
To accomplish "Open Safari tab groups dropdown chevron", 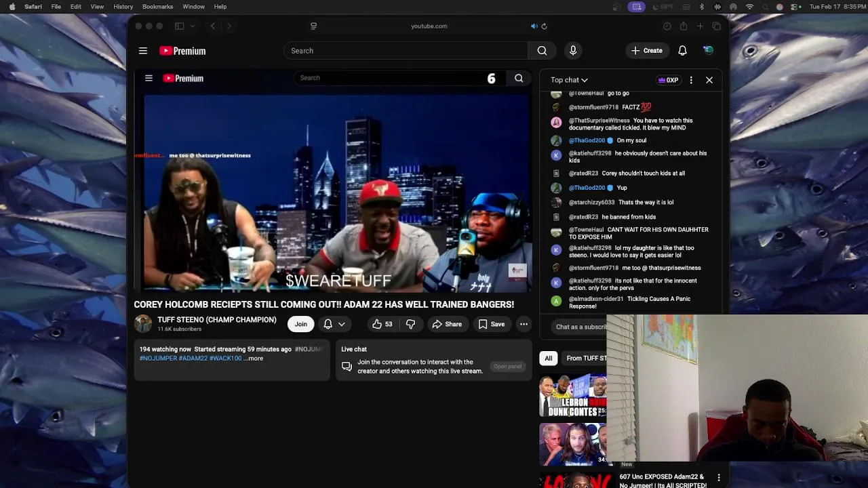I will click(193, 26).
